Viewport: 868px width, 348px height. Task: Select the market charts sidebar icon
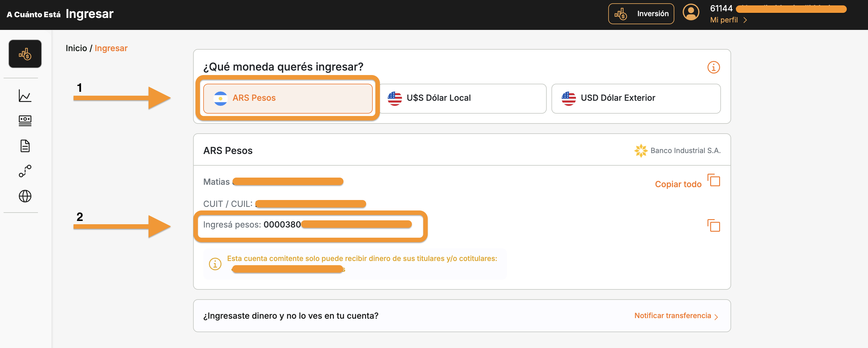[25, 96]
